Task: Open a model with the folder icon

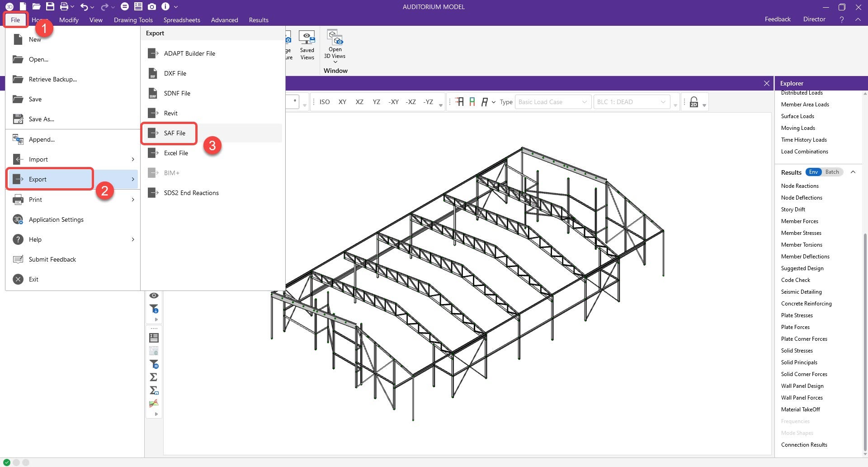Action: tap(36, 6)
